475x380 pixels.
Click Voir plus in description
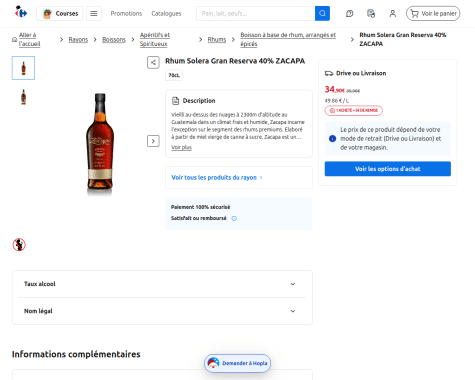click(181, 147)
